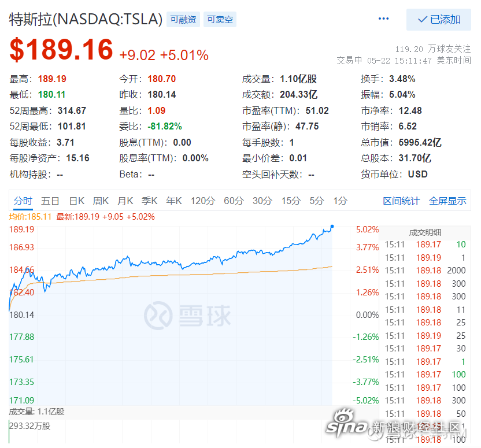Click the 最低 180.11 value
This screenshot has width=481, height=448.
click(x=51, y=94)
